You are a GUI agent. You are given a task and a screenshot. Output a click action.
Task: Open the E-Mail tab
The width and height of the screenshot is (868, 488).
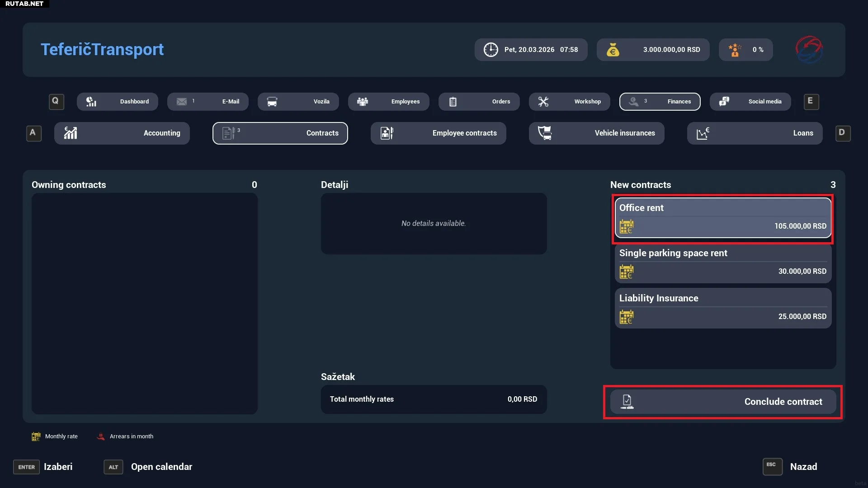click(x=208, y=102)
